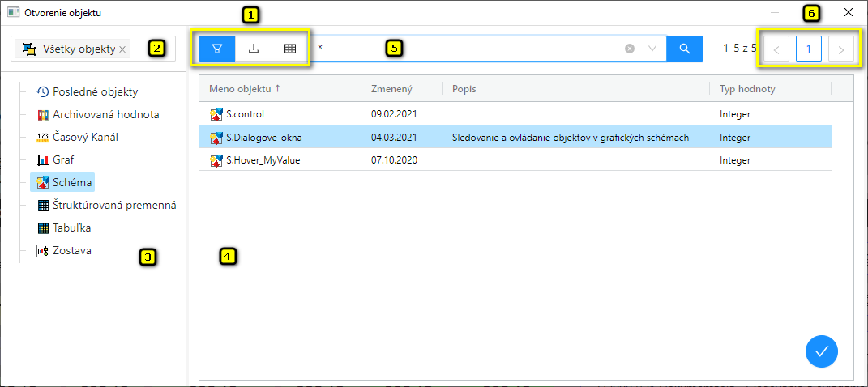868x387 pixels.
Task: Toggle the table view icon button
Action: (x=289, y=49)
